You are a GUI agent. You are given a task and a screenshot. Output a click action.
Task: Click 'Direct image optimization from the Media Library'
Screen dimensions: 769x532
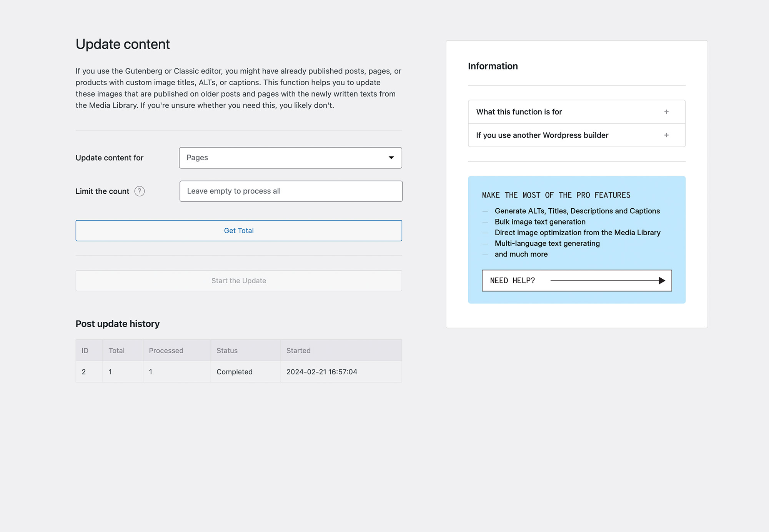pos(578,233)
